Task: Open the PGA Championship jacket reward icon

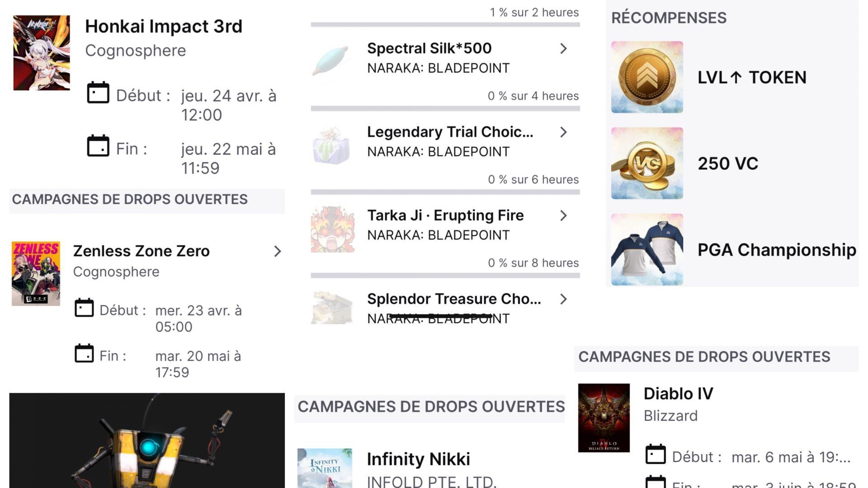Action: click(x=647, y=249)
